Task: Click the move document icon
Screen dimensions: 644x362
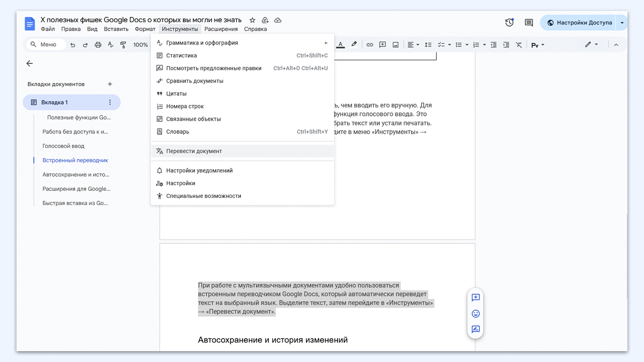Action: [x=265, y=20]
